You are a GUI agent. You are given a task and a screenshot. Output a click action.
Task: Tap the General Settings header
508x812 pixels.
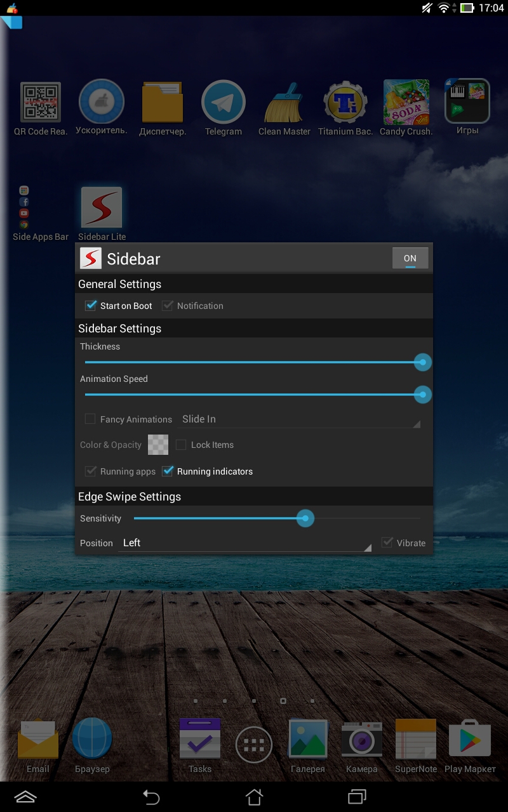click(254, 284)
